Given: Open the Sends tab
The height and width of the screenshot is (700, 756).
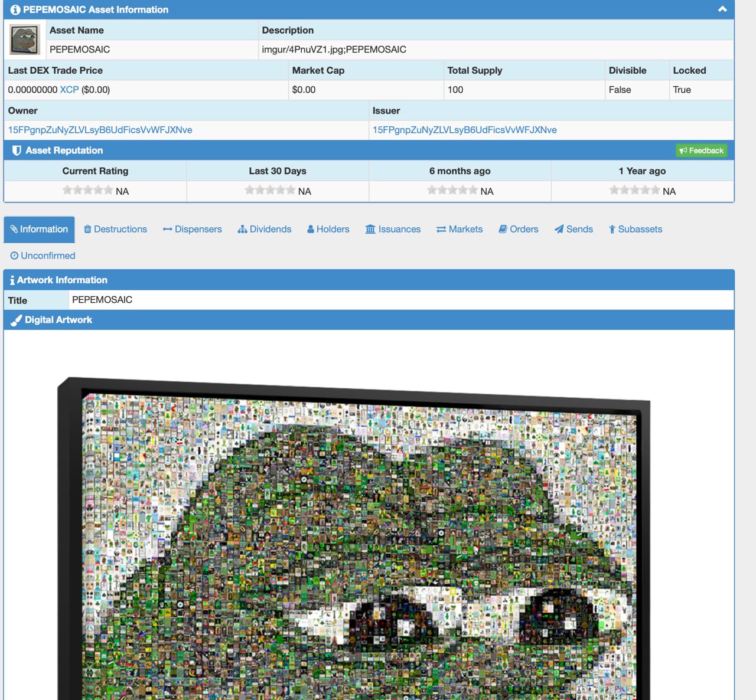Looking at the screenshot, I should [573, 230].
